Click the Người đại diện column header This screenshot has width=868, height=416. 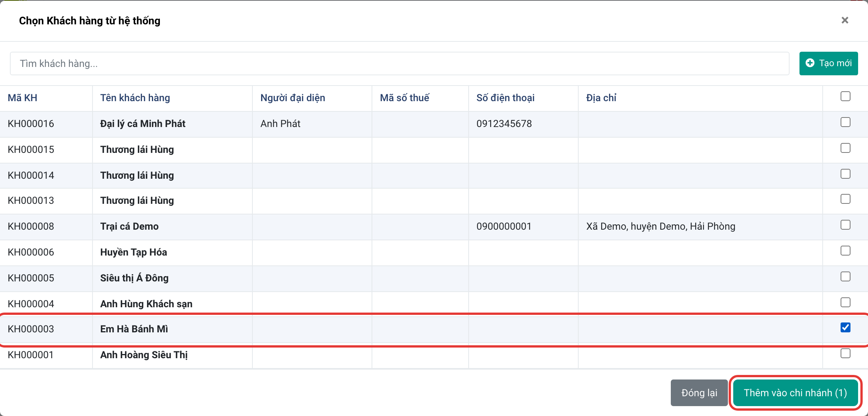point(293,98)
